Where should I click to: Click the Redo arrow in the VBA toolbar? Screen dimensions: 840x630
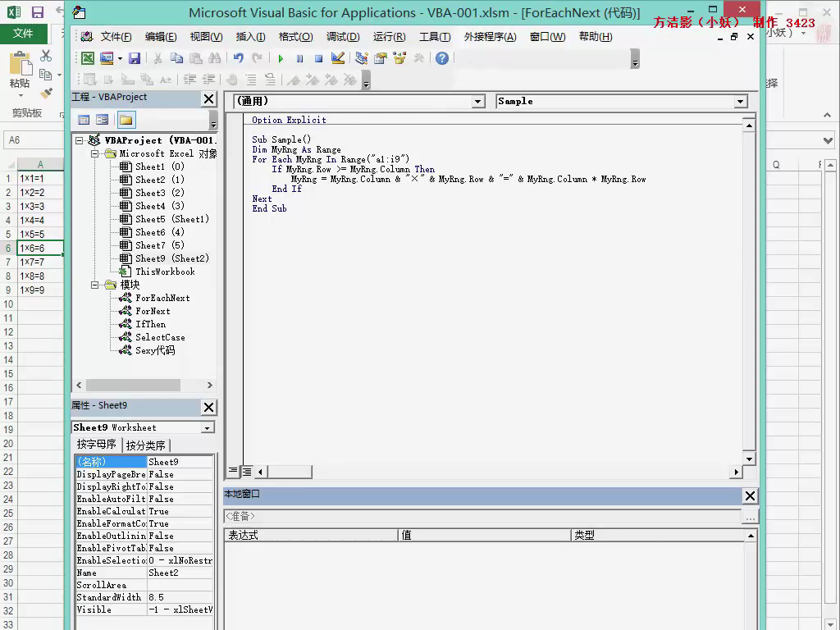[257, 58]
